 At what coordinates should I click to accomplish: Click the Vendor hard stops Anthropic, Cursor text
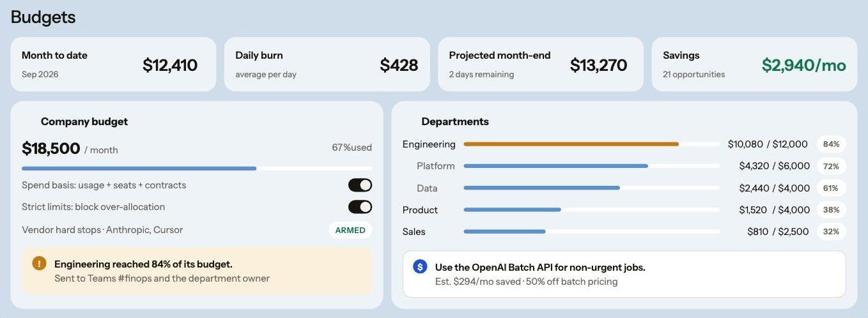pos(102,230)
